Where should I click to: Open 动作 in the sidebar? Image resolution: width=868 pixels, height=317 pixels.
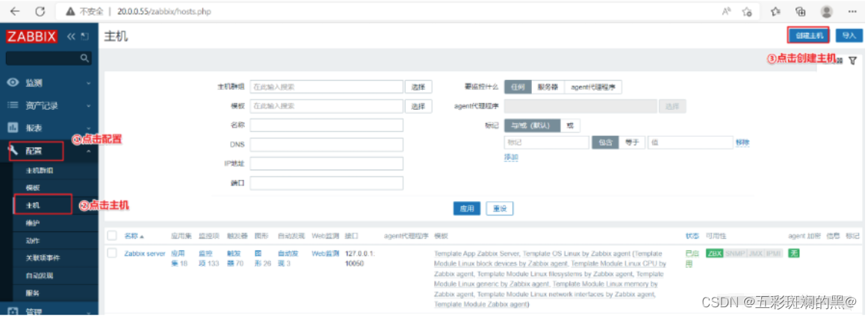33,241
